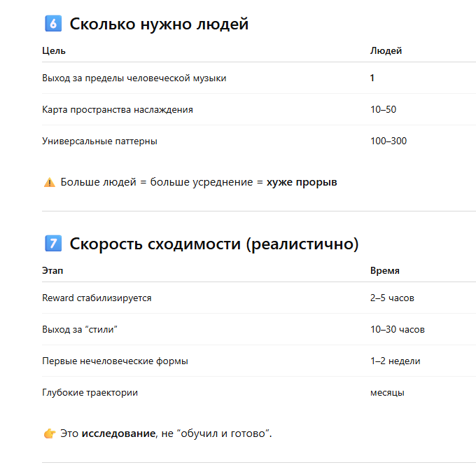Click the heading "Скорость сходимости (реалистично)"
This screenshot has width=476, height=472.
tap(213, 244)
